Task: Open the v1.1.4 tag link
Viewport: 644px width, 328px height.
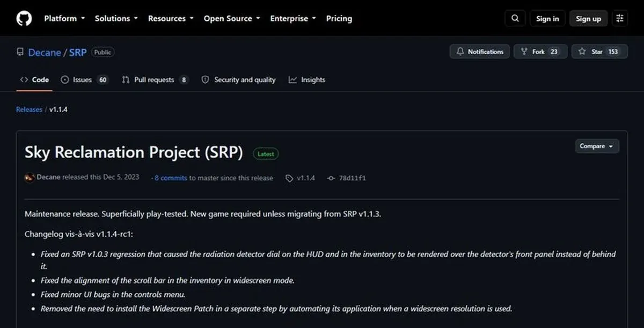Action: click(306, 178)
